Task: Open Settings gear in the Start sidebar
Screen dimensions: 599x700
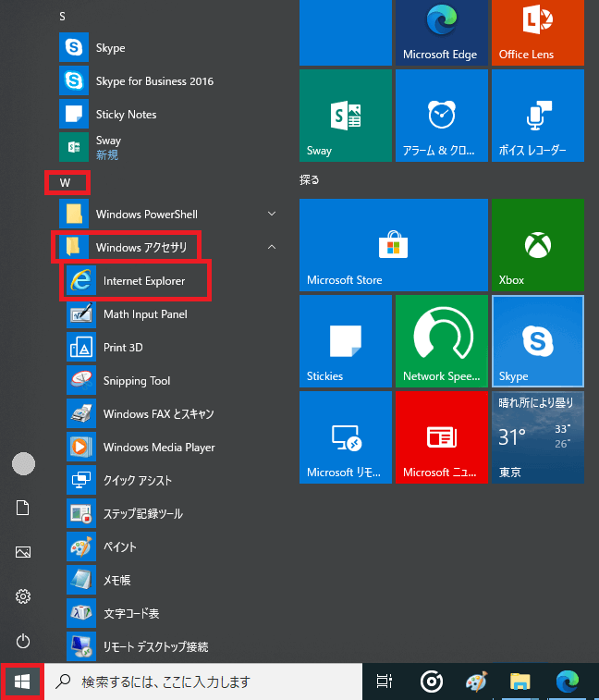Action: [x=23, y=596]
